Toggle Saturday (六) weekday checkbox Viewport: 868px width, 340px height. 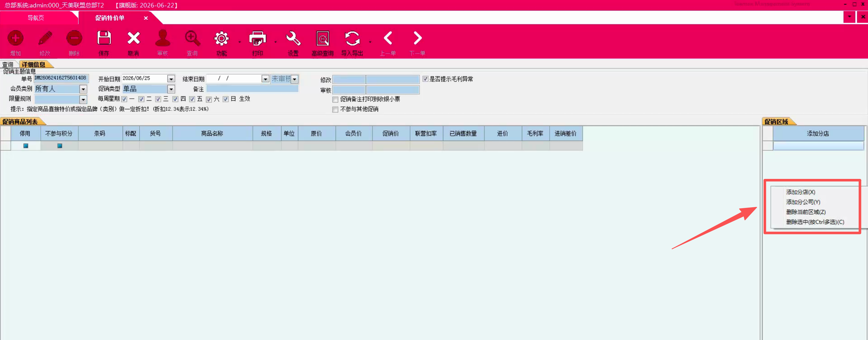tap(209, 99)
